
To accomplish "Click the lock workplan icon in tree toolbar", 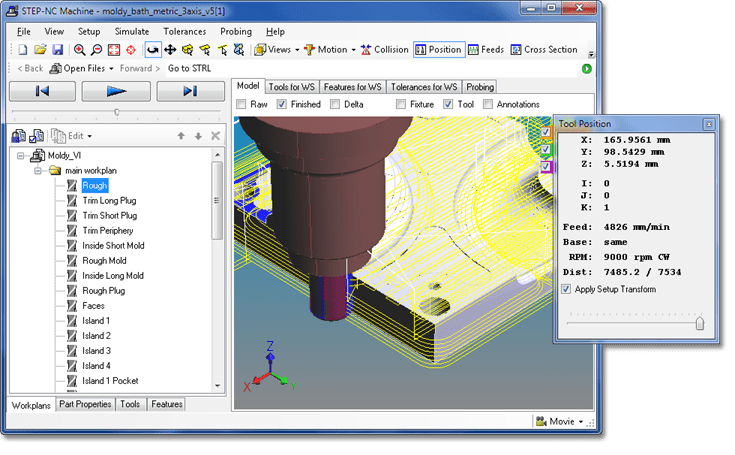I will (x=19, y=136).
